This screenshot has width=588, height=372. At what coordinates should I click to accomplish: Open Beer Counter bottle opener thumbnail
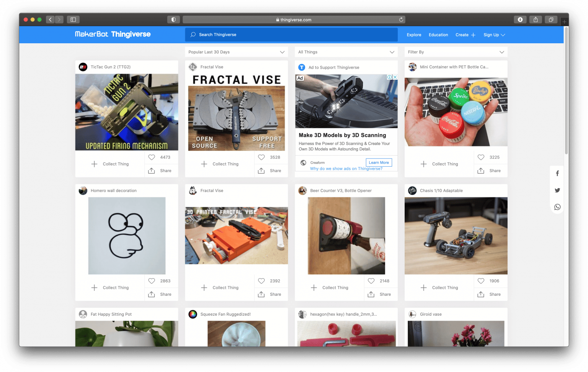point(346,236)
